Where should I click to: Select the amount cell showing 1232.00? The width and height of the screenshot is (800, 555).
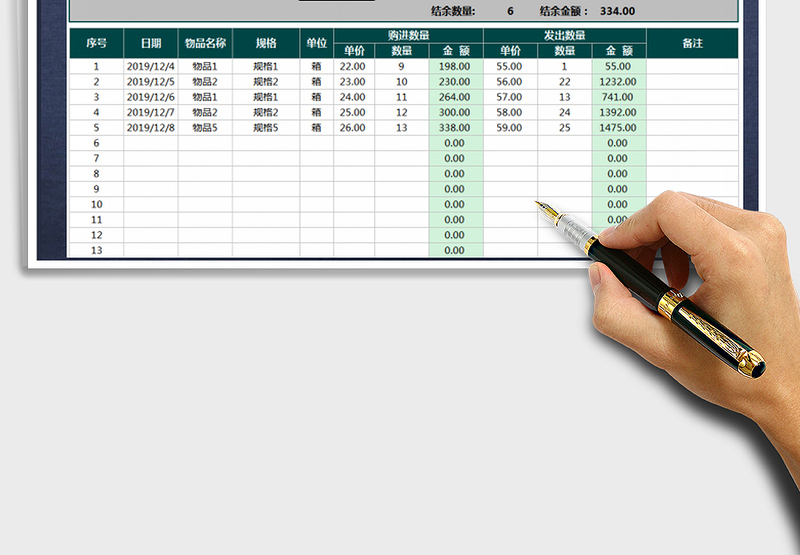[618, 82]
